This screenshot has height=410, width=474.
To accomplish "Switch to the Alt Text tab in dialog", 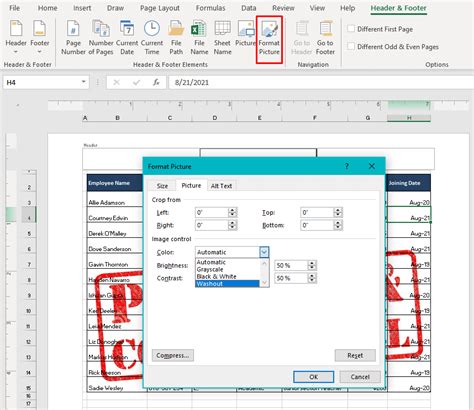I will click(x=221, y=186).
